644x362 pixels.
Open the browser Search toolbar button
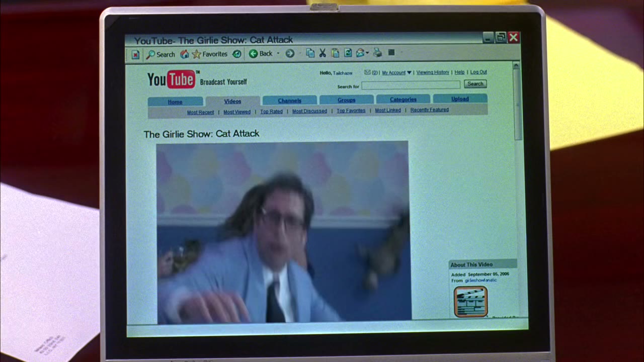point(160,54)
